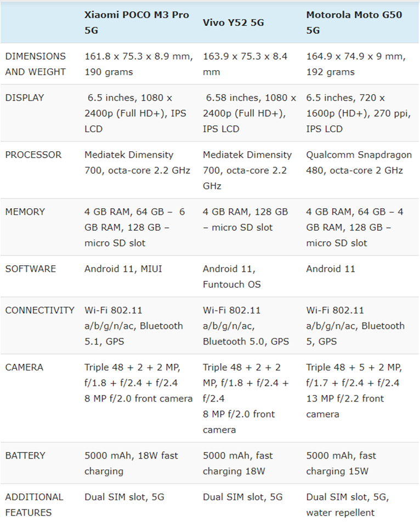Click the Qualcomm Snapdragon 480 processor cell
Image resolution: width=420 pixels, height=526 pixels.
(x=359, y=162)
